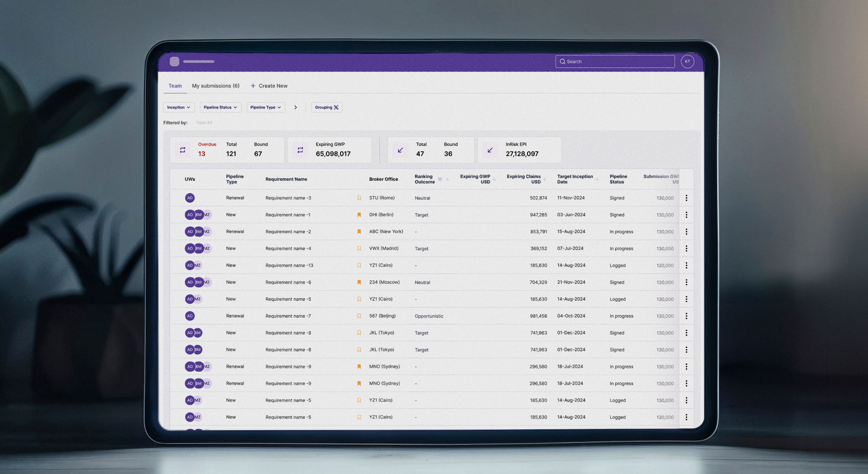Sort by Expiring Claims USD arrow
The height and width of the screenshot is (474, 868).
[x=544, y=179]
